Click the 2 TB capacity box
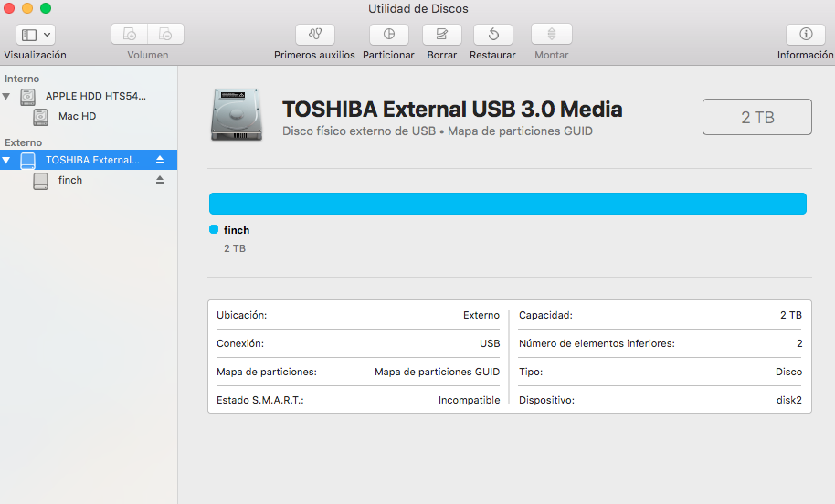This screenshot has height=504, width=835. (756, 117)
